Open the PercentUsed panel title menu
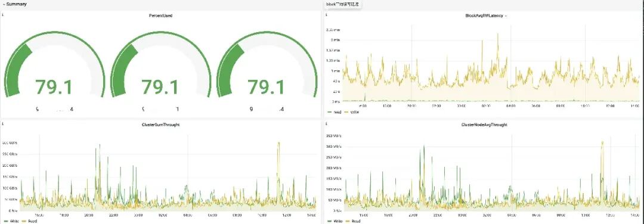 tap(160, 15)
